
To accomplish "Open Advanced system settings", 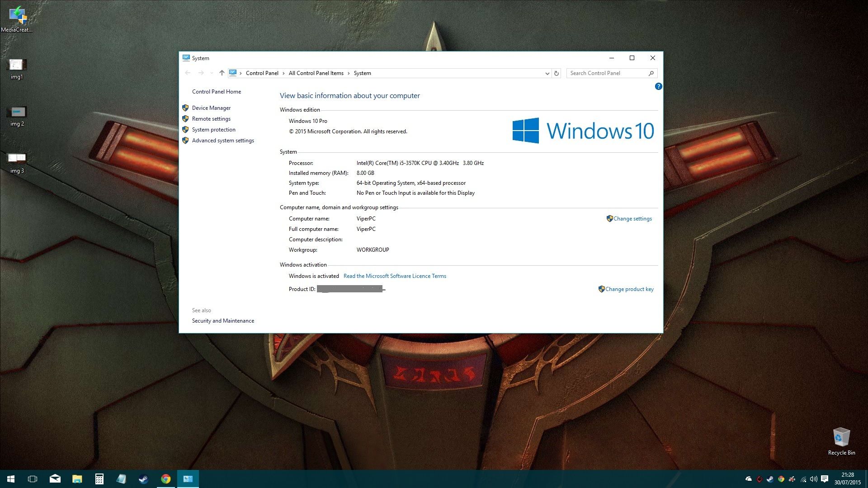I will [223, 141].
